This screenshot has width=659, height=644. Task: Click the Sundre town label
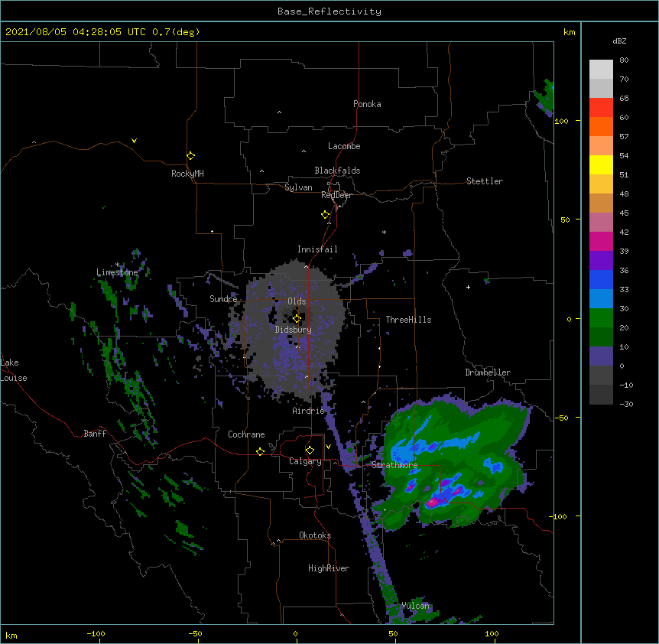(x=223, y=299)
